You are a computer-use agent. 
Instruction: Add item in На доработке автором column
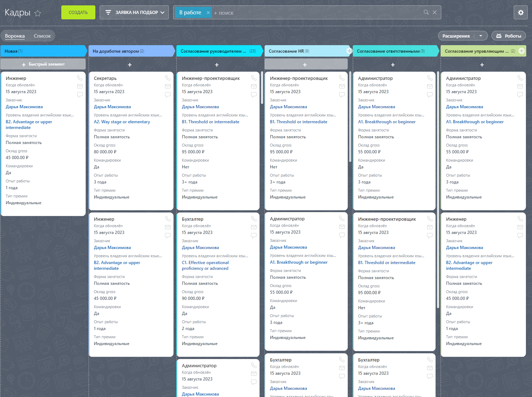coord(130,65)
